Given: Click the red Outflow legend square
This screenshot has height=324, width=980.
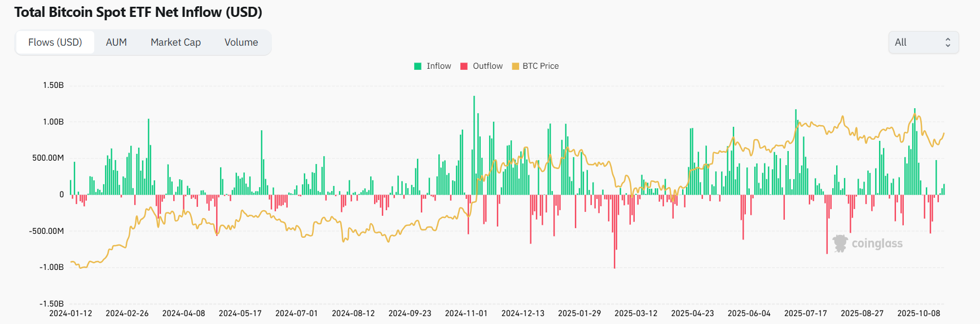Looking at the screenshot, I should pos(464,66).
